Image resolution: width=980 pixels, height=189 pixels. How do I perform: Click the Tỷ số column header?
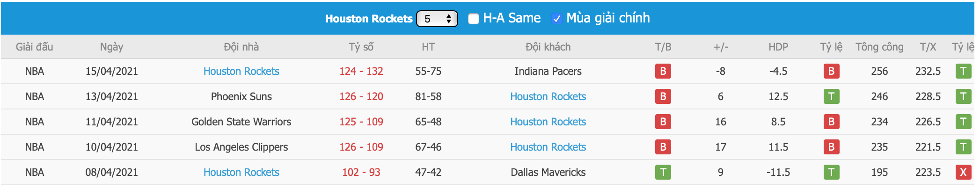[361, 47]
